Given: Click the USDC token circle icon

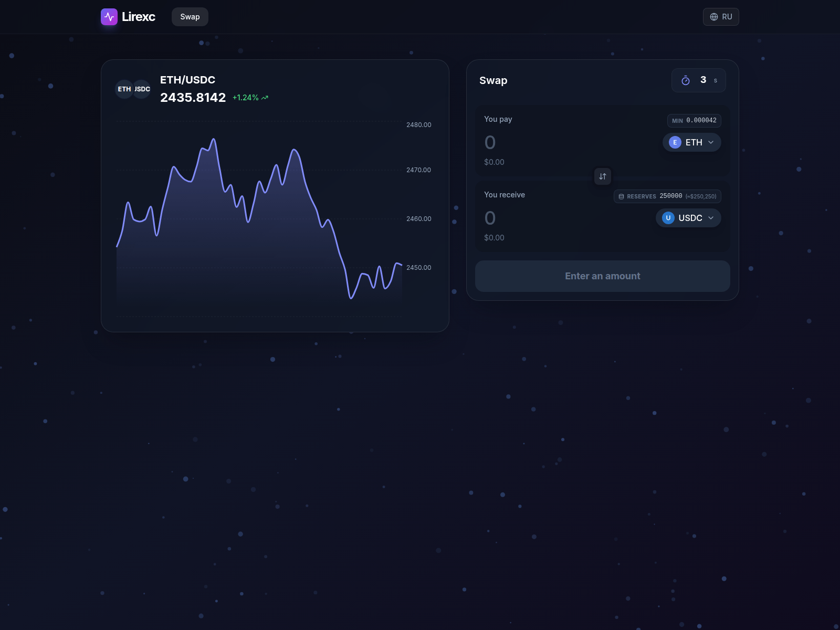Looking at the screenshot, I should pos(668,218).
